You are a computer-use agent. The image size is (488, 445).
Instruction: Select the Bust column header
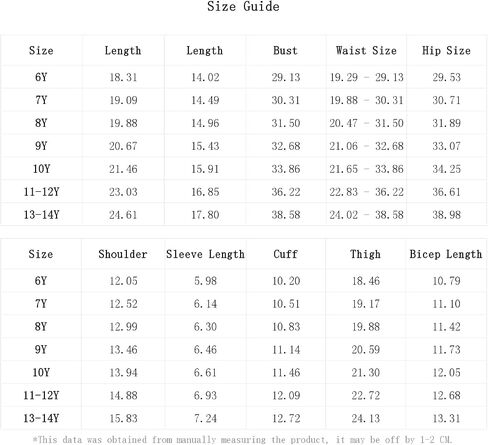285,50
